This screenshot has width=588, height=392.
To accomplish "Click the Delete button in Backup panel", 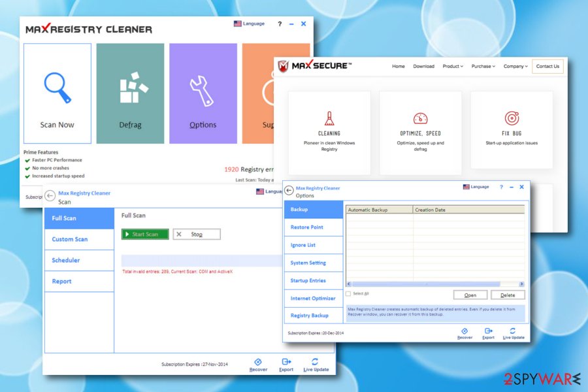I will [508, 295].
